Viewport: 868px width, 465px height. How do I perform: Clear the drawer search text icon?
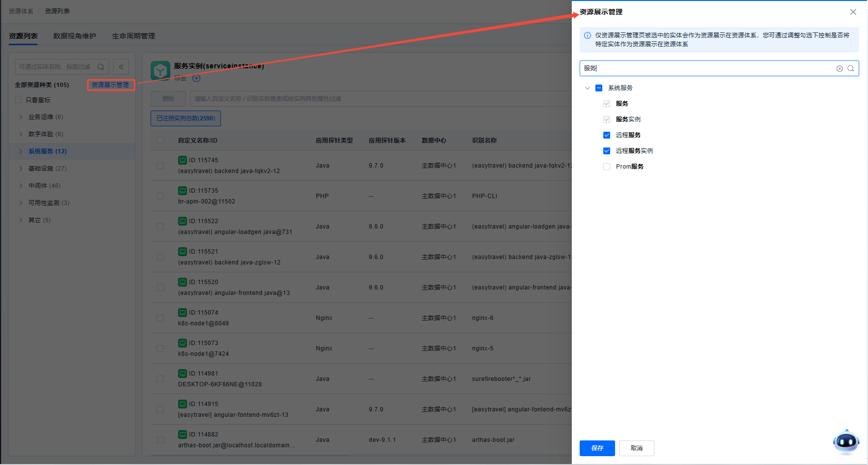(x=839, y=68)
